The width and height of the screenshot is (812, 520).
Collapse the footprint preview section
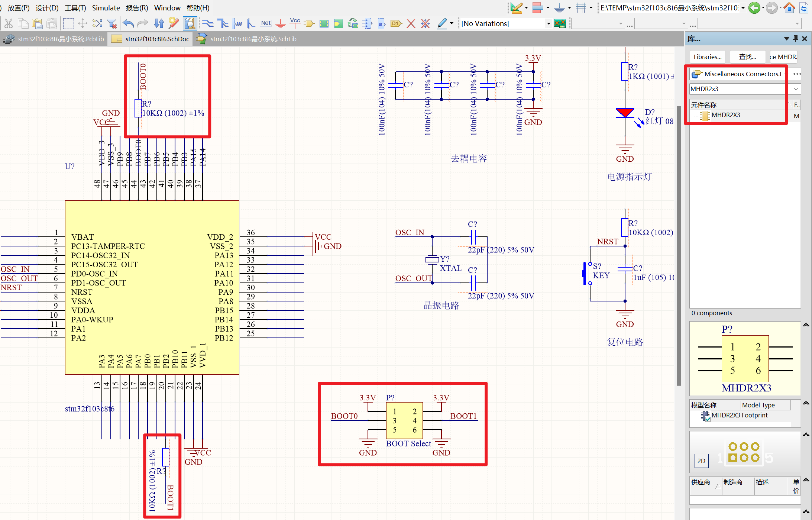pyautogui.click(x=806, y=435)
